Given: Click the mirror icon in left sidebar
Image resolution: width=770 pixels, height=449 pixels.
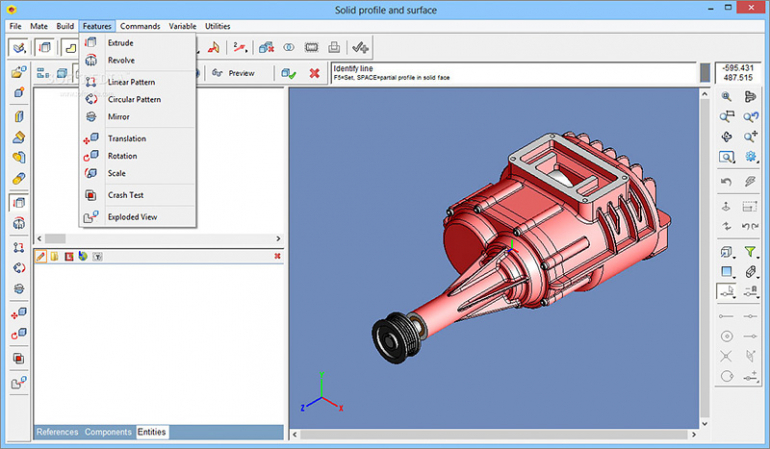Looking at the screenshot, I should (19, 289).
